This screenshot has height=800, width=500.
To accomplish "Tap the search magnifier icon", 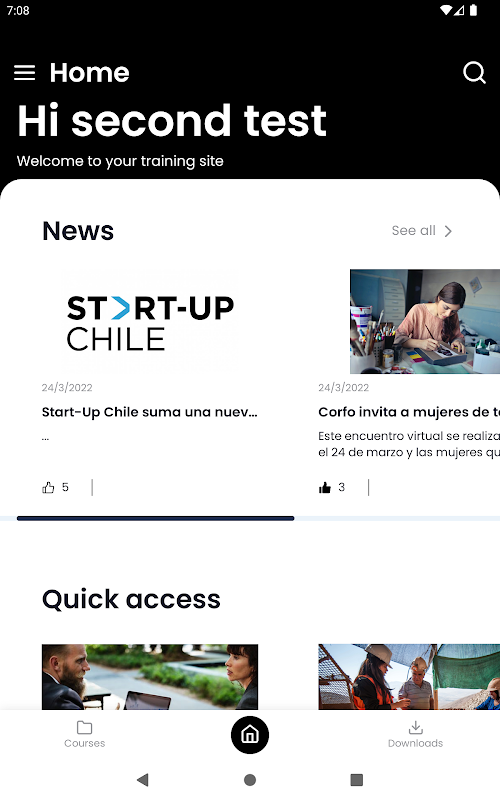I will (x=474, y=72).
